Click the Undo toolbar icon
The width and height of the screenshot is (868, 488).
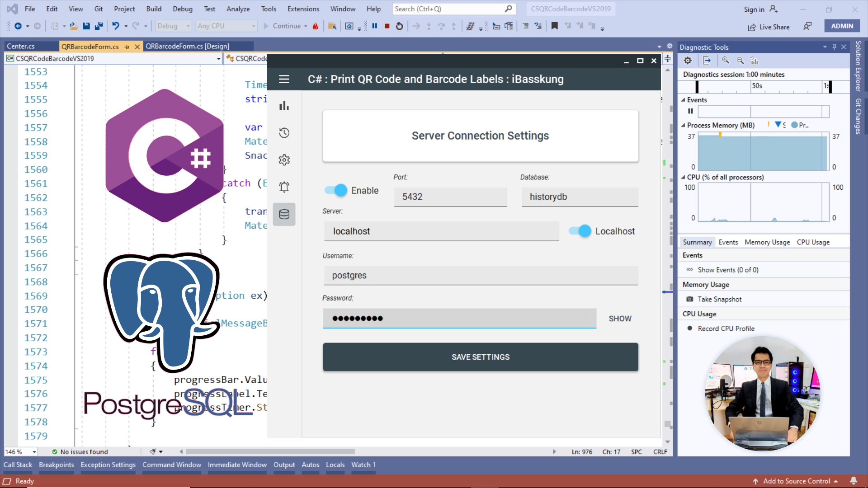[x=116, y=26]
